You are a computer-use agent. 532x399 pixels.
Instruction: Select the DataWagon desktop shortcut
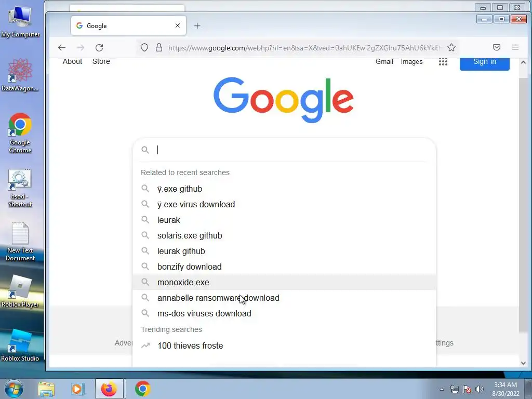[20, 75]
